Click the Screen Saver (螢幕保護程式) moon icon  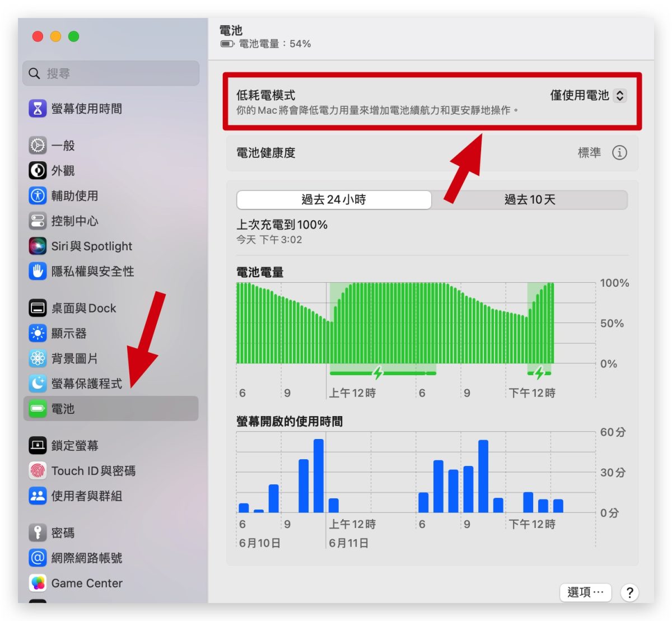[38, 384]
